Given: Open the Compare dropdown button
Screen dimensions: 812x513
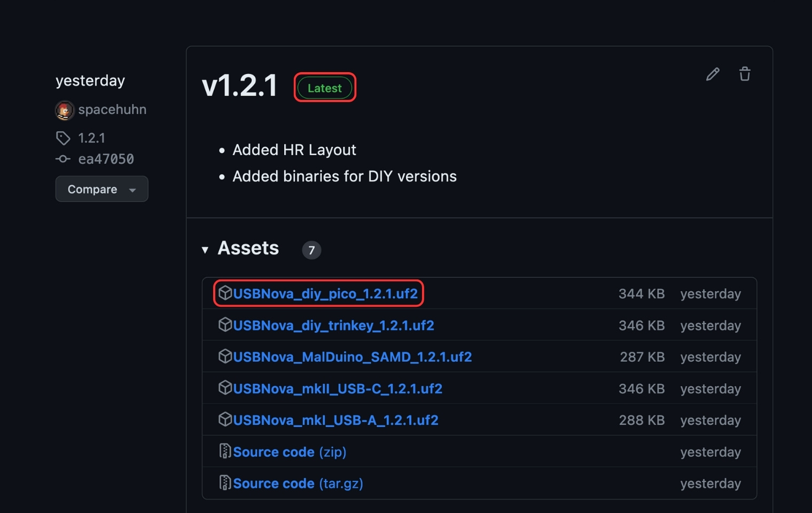Looking at the screenshot, I should point(101,189).
